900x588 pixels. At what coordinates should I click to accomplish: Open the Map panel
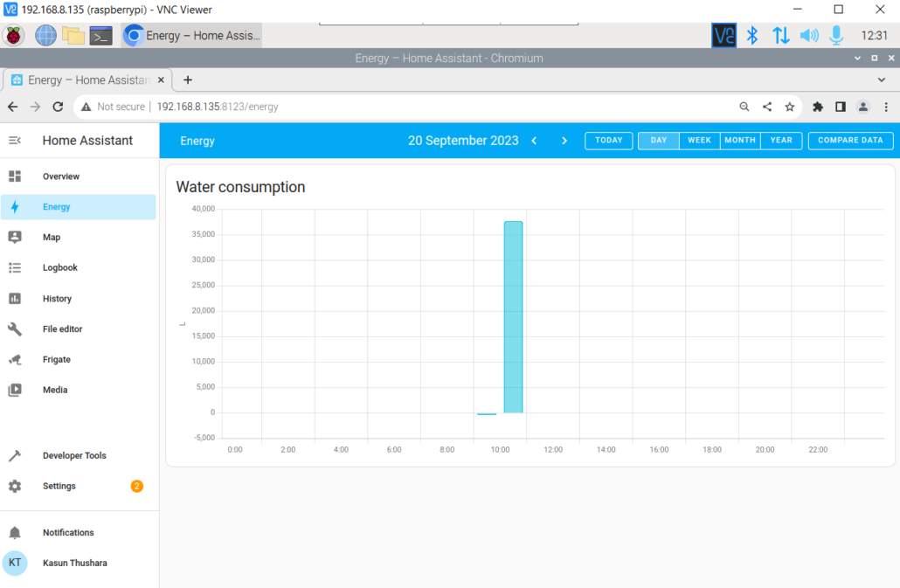(x=51, y=238)
